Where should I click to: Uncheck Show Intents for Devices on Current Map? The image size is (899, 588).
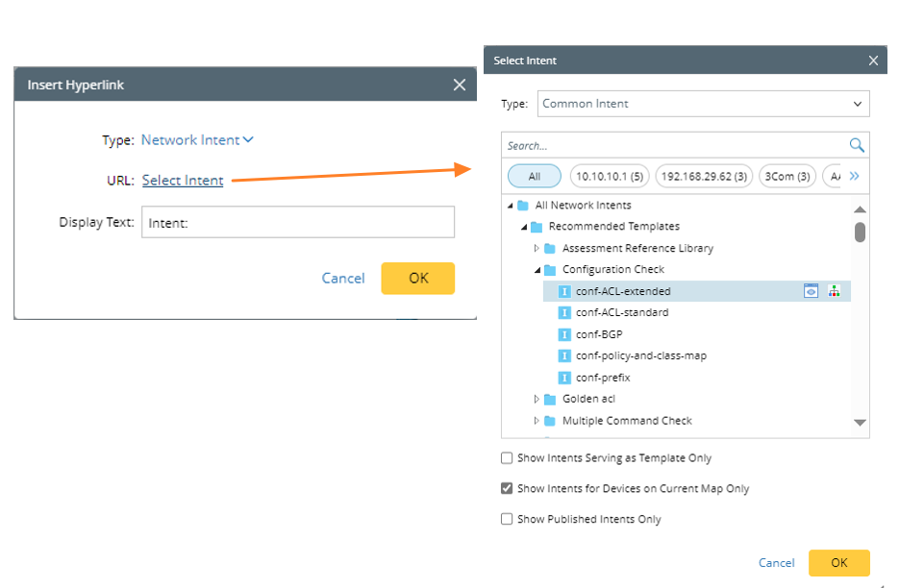click(507, 489)
